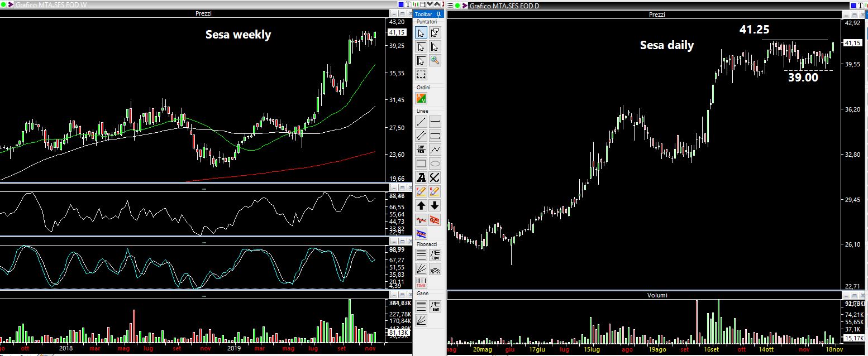Select the right pencil eraser icon
This screenshot has height=356, width=868.
[x=435, y=191]
